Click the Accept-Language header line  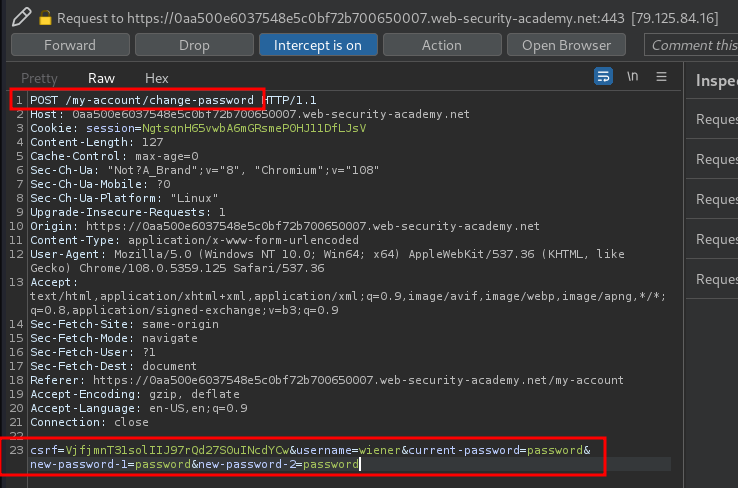[x=139, y=408]
